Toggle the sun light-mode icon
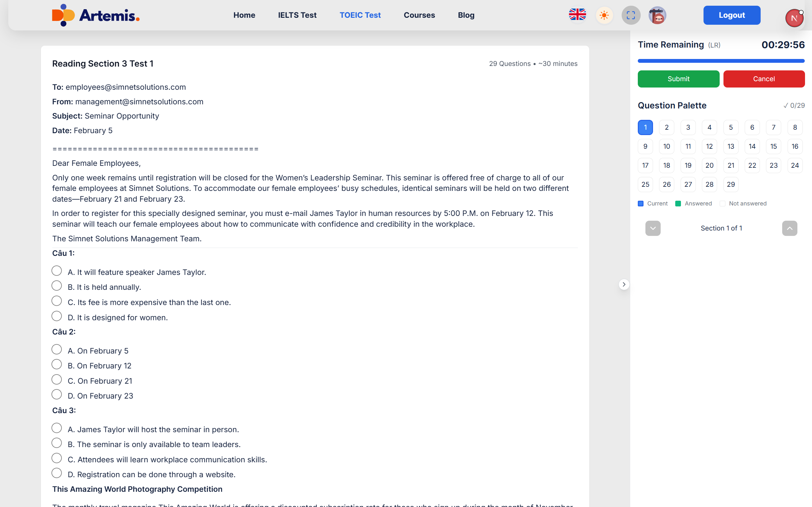 (x=604, y=15)
